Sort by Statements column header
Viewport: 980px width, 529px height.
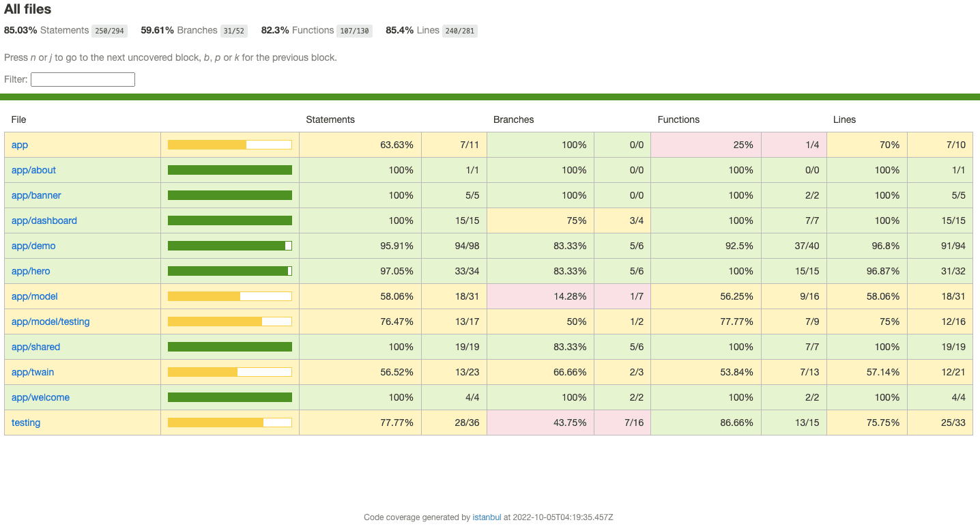pyautogui.click(x=330, y=119)
